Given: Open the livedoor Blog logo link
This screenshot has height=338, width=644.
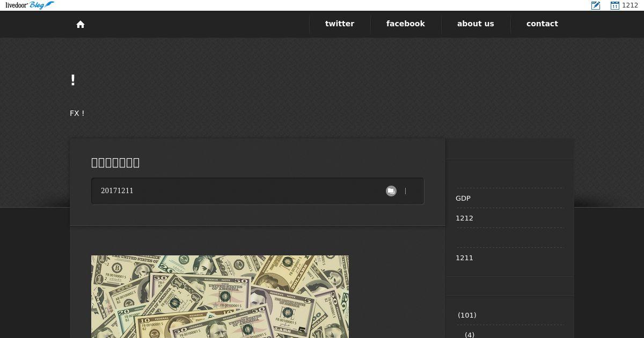Looking at the screenshot, I should point(30,5).
